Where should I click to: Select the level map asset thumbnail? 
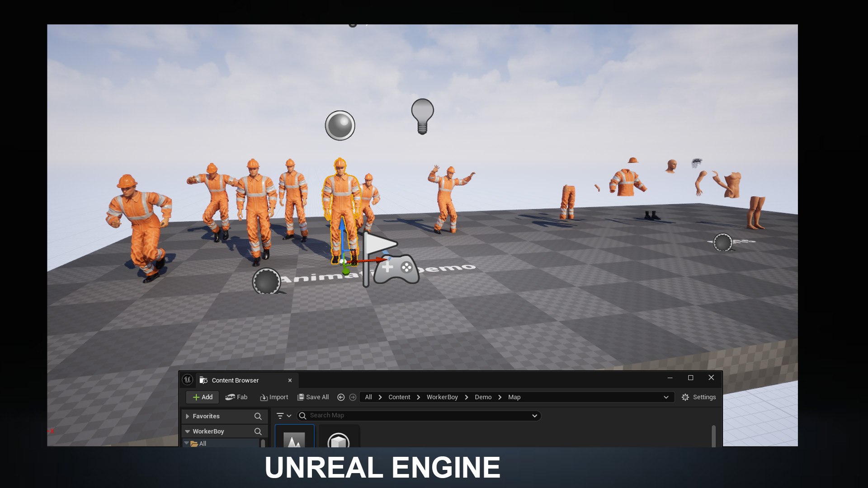pyautogui.click(x=294, y=436)
